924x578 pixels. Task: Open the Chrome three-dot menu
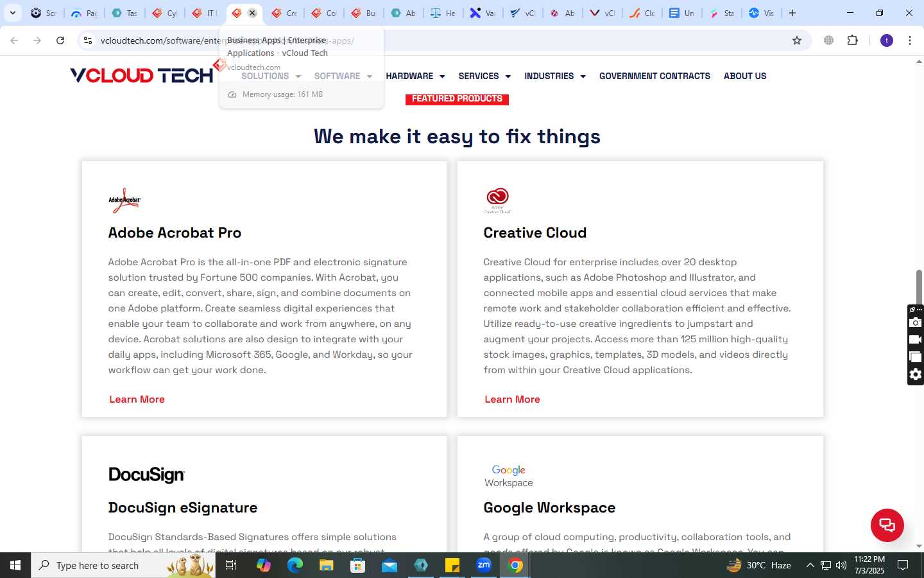point(909,40)
